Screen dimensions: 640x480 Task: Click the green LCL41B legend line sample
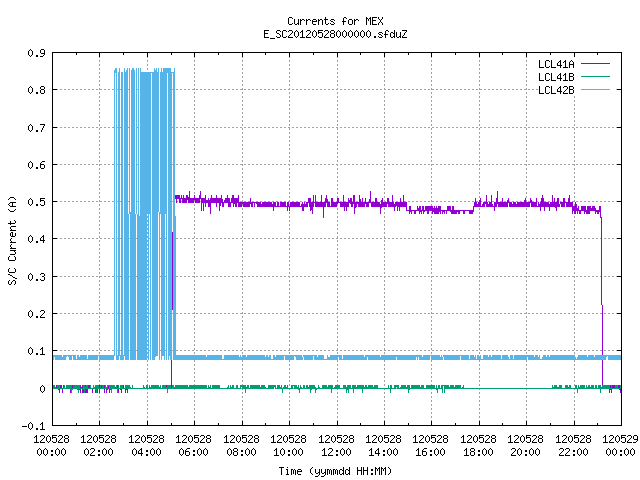(596, 76)
